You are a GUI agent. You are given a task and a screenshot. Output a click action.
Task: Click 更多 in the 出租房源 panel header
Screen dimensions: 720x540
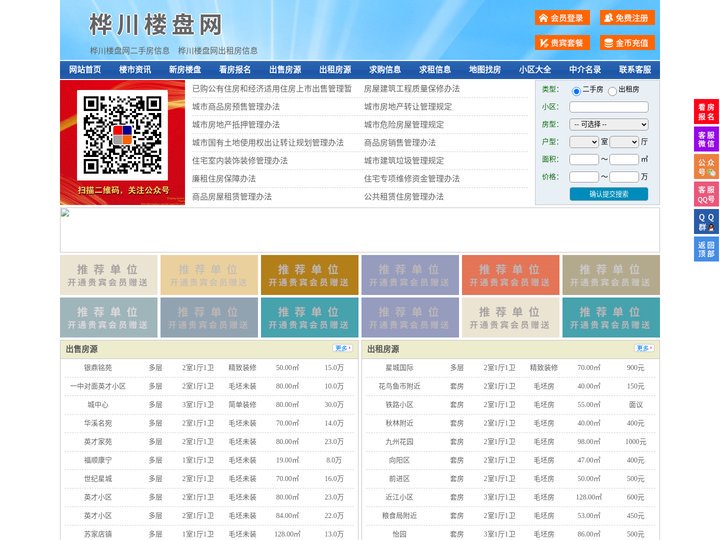[644, 349]
